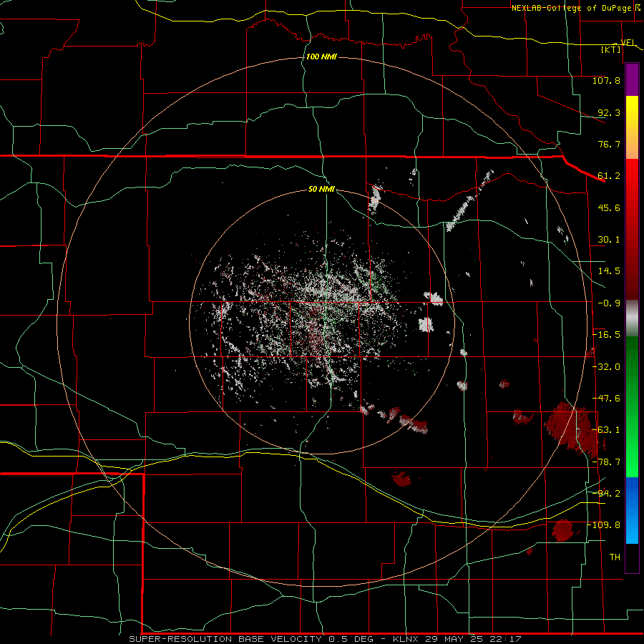This screenshot has height=644, width=644.
Task: Pick the gray near-zero segment of color bar
Action: (632, 318)
